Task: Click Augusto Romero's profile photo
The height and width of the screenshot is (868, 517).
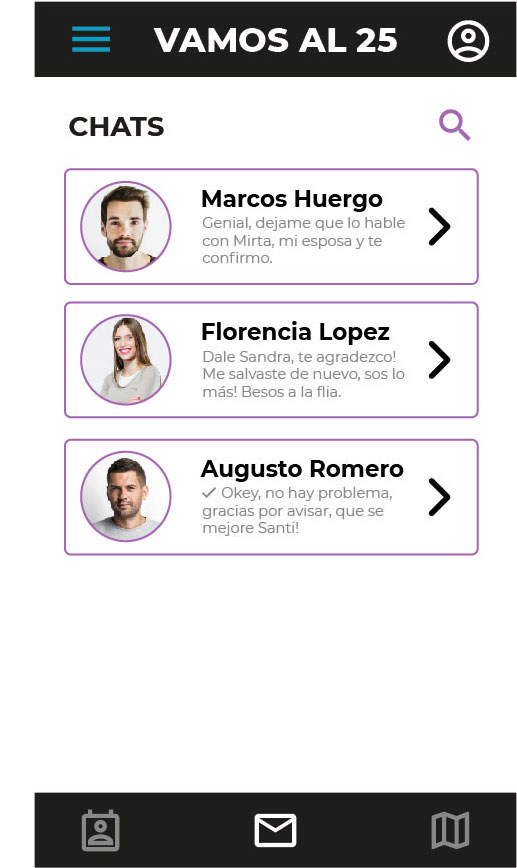Action: pos(126,497)
